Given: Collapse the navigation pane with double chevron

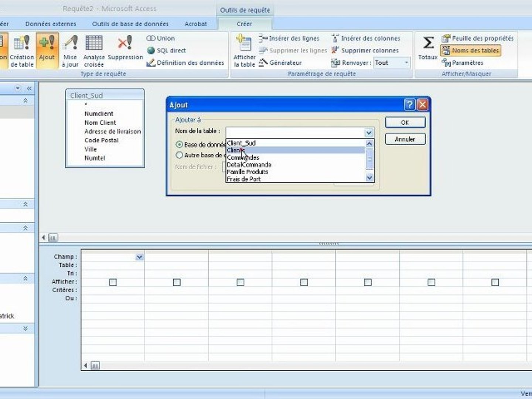Looking at the screenshot, I should pos(29,88).
